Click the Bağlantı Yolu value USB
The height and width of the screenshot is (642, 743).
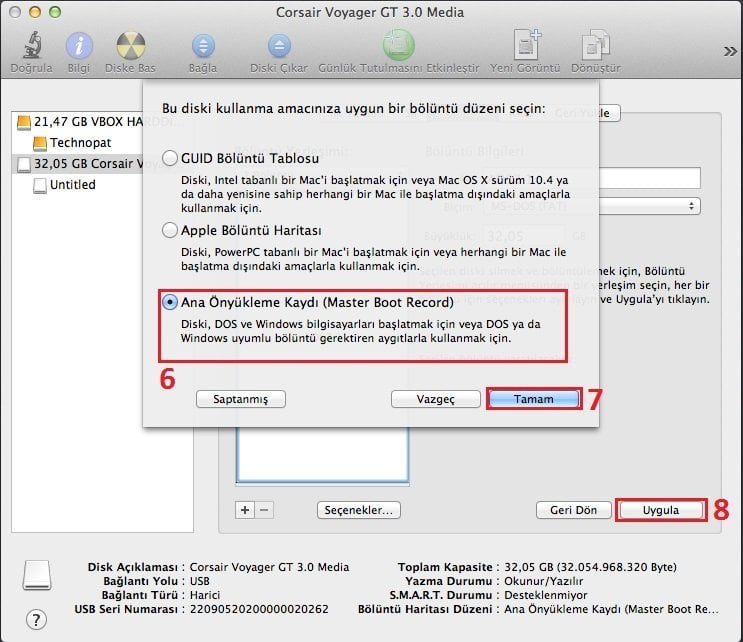(x=199, y=581)
